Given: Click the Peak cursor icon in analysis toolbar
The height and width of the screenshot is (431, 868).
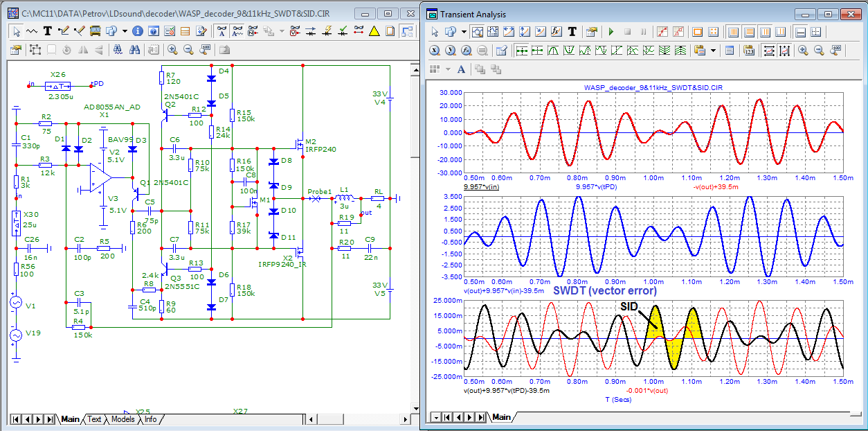Looking at the screenshot, I should [x=553, y=51].
